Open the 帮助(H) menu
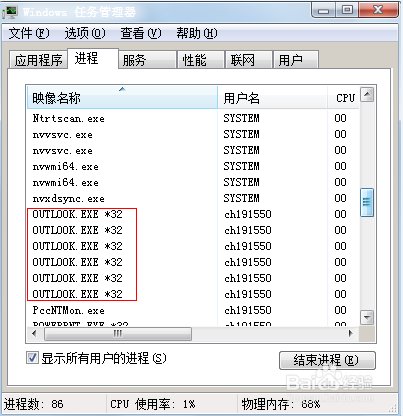 coord(197,33)
